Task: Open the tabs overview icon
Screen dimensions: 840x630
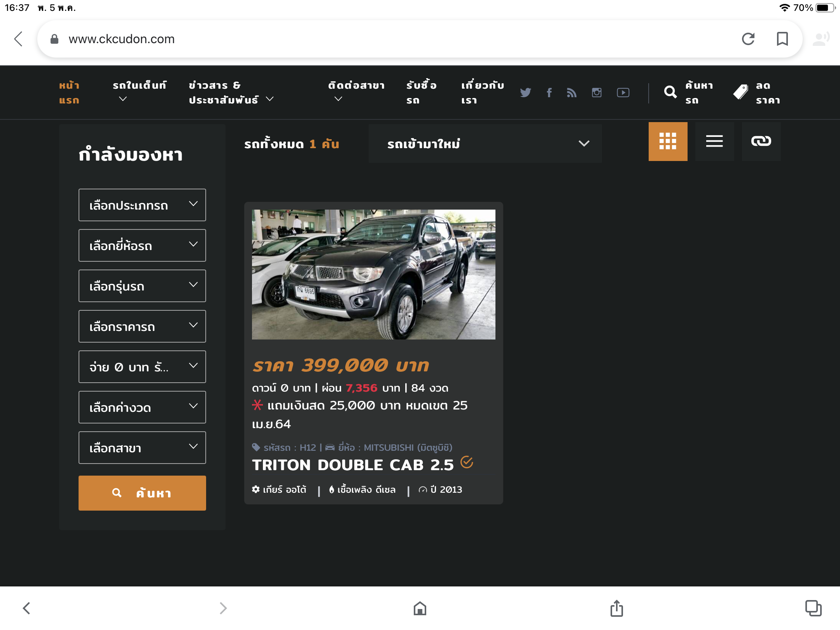Action: [813, 608]
